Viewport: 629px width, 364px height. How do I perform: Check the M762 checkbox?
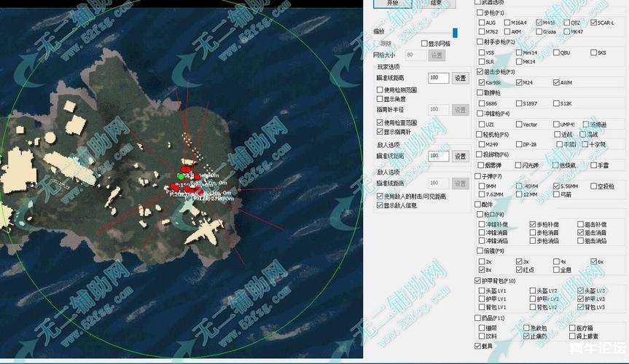(482, 31)
